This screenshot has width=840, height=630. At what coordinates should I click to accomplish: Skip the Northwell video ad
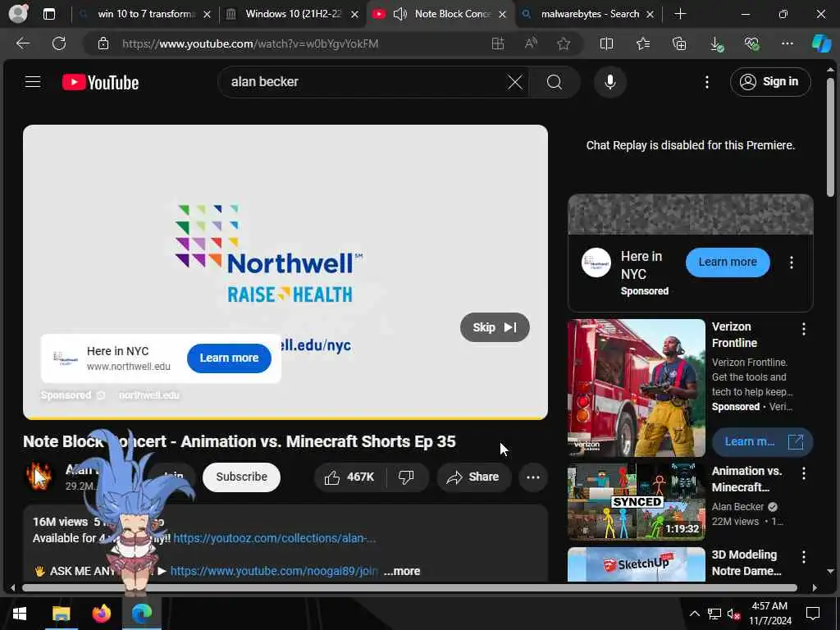pos(495,326)
